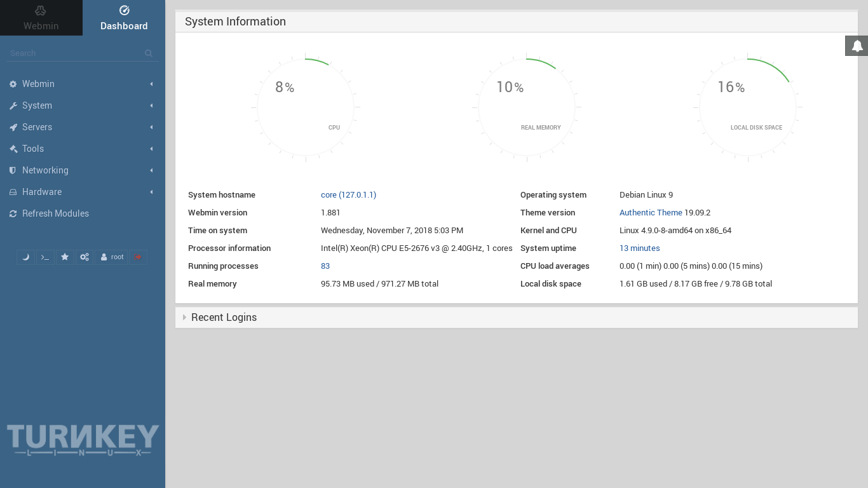This screenshot has height=488, width=868.
Task: Expand the System sidebar section
Action: 37,105
